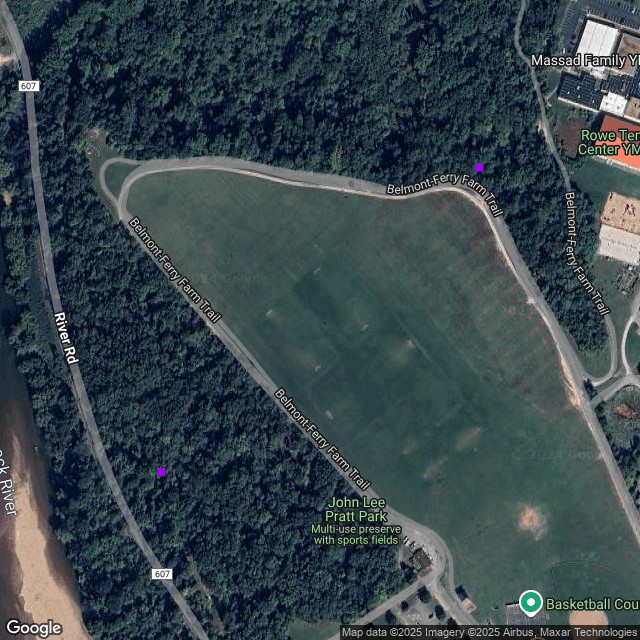This screenshot has width=640, height=640.
Task: Click the Google logo
Action: (x=34, y=628)
